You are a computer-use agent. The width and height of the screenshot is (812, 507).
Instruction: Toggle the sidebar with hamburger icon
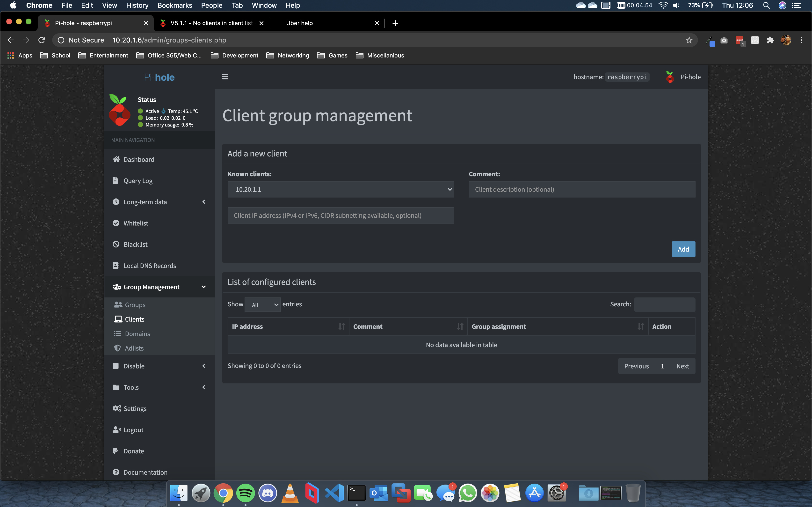pos(225,77)
